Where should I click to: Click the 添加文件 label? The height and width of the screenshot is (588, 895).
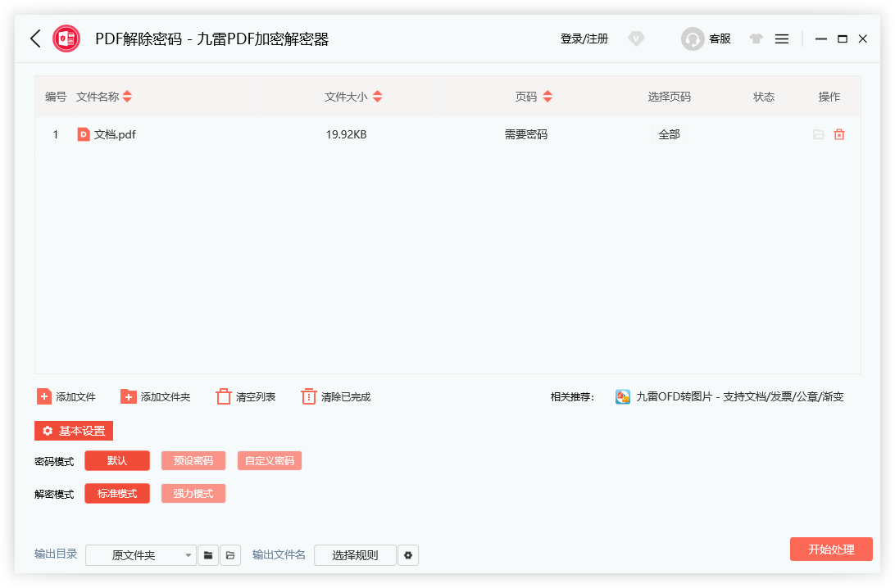coord(76,397)
